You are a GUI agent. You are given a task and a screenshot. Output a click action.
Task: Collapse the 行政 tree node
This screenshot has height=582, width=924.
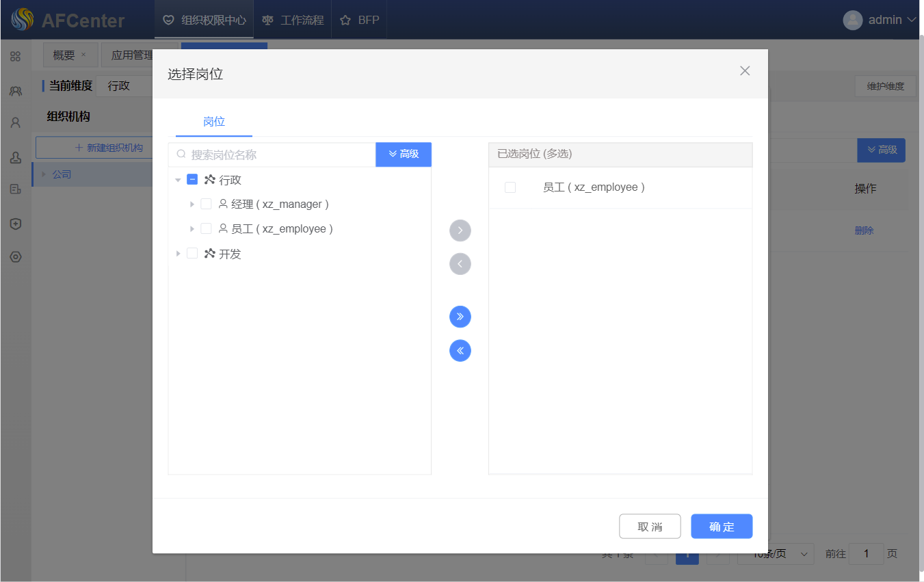pos(178,181)
